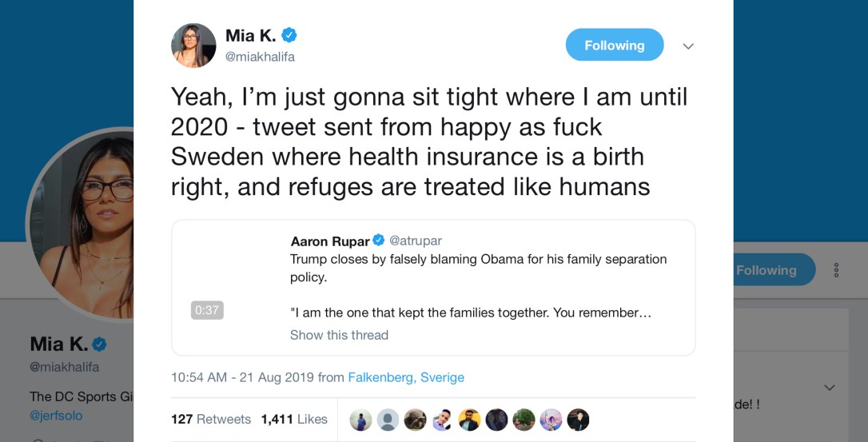The image size is (868, 442).
Task: Click the tweet author's small profile avatar
Action: tap(193, 46)
